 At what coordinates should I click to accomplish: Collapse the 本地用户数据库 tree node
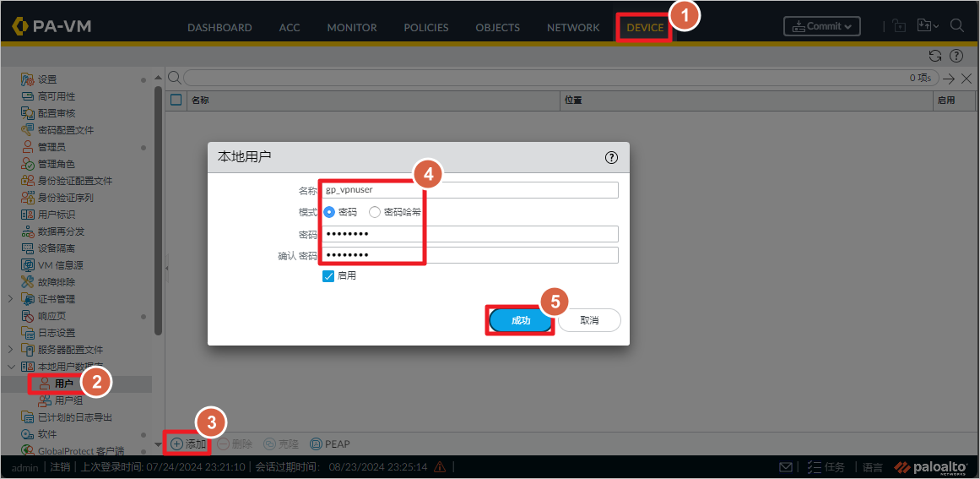coord(11,367)
